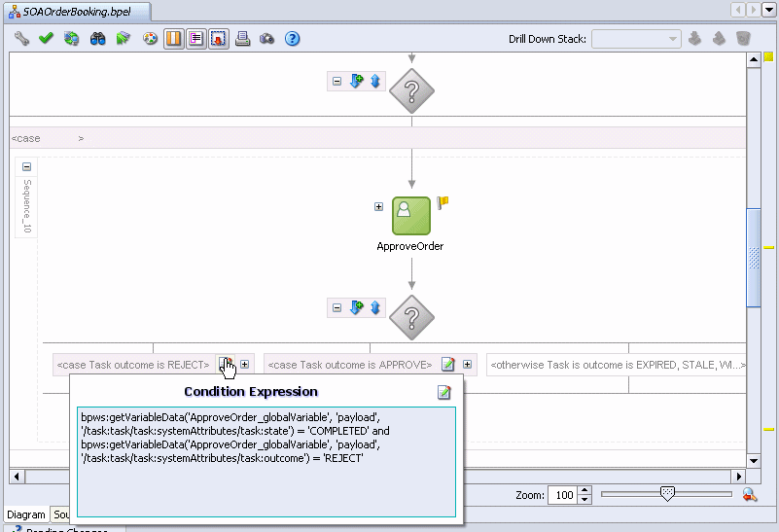Click add-case icon on upper switch
Viewport: 779px width, 532px height.
pos(356,81)
